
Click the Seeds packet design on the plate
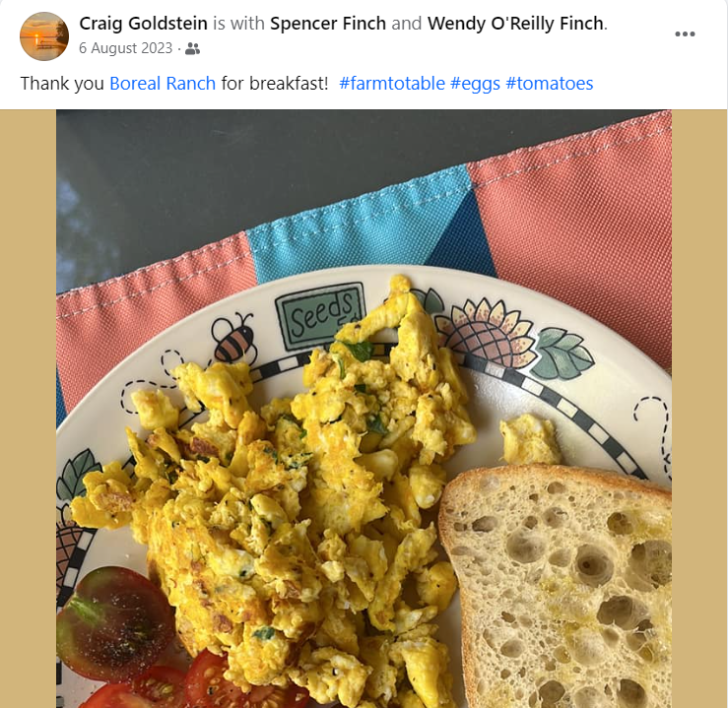(x=319, y=315)
